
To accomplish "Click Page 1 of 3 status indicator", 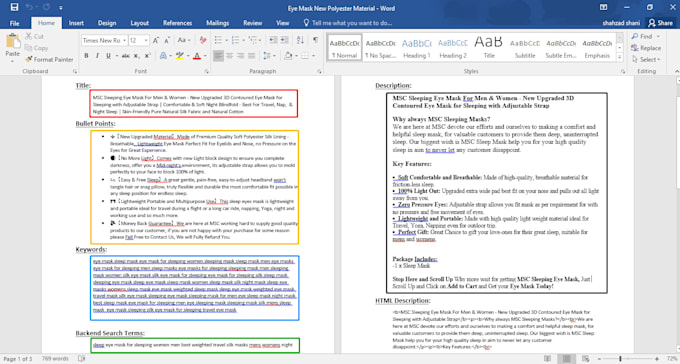I will click(x=18, y=358).
